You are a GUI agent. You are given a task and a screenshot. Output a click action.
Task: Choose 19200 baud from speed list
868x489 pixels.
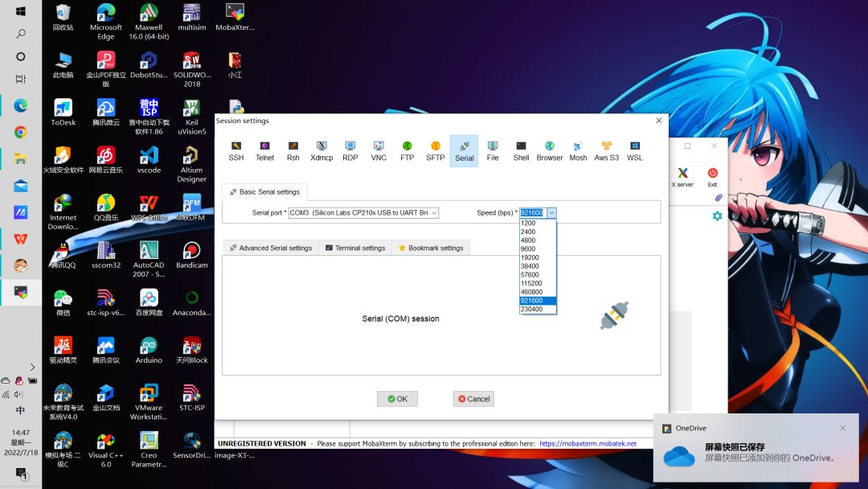tap(538, 257)
